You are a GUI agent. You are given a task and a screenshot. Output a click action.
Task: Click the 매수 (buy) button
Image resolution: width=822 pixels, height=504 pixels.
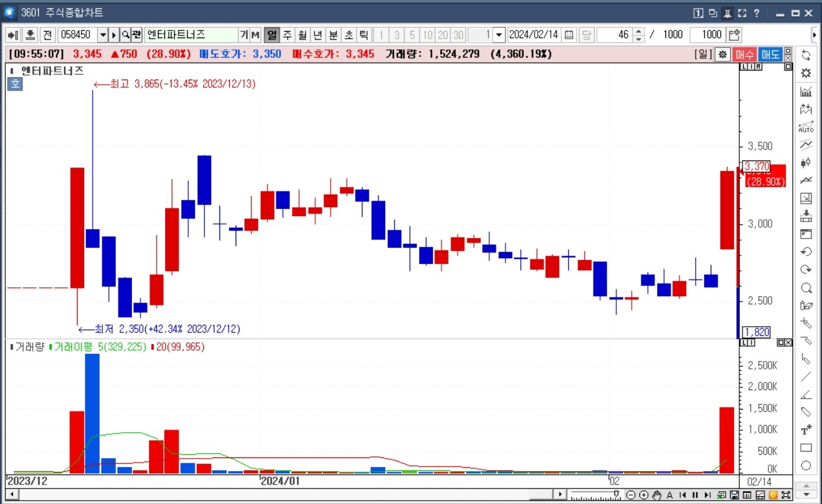[x=745, y=54]
